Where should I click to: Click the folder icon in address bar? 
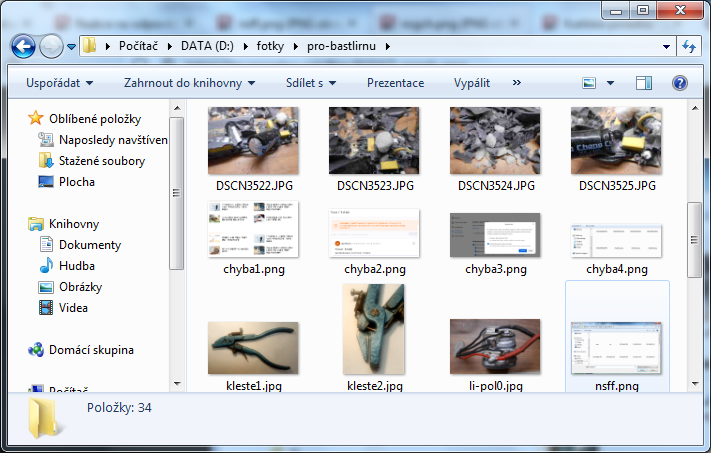[89, 46]
